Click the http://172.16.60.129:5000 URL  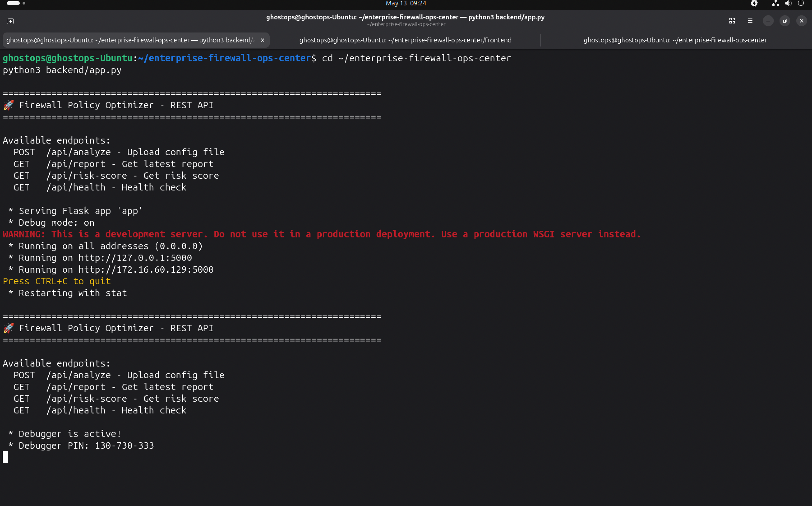point(146,269)
